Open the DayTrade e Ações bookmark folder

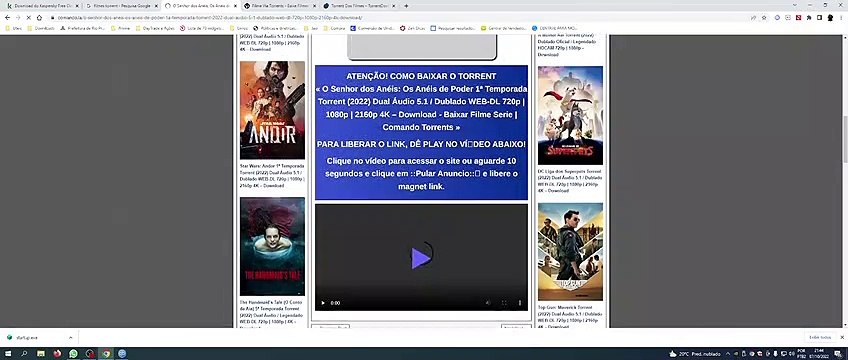pyautogui.click(x=155, y=28)
